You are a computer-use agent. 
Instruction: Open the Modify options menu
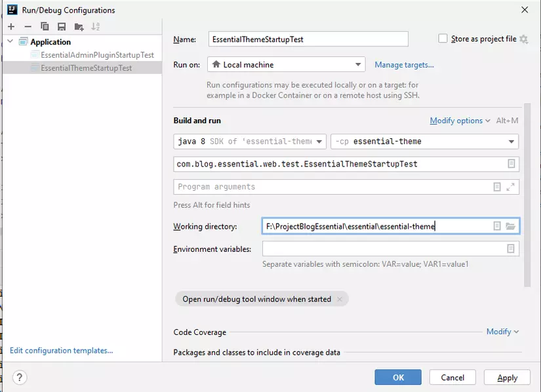[460, 121]
